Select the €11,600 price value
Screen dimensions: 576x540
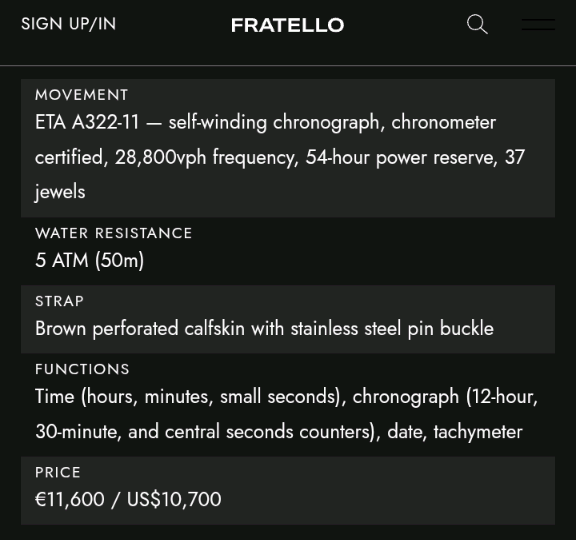click(x=70, y=500)
